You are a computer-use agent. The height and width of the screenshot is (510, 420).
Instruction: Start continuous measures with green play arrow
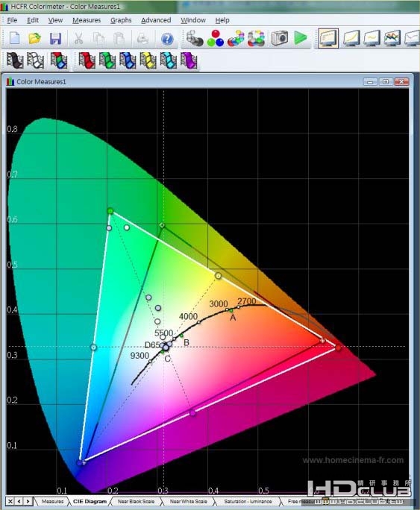(301, 38)
